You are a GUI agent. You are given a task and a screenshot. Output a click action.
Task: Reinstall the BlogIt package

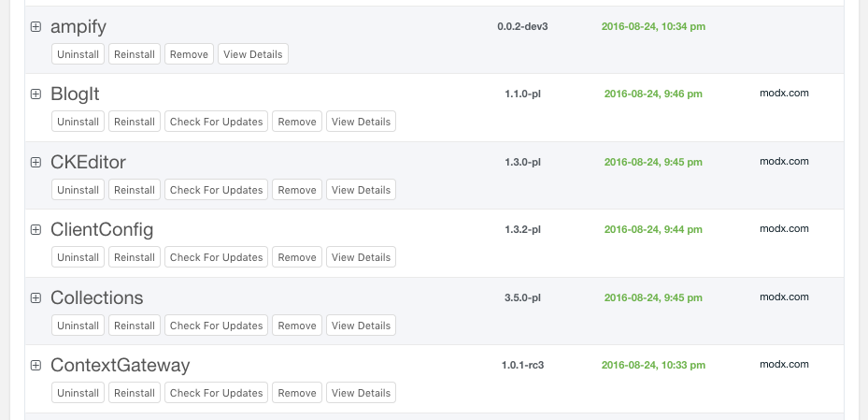pyautogui.click(x=135, y=122)
